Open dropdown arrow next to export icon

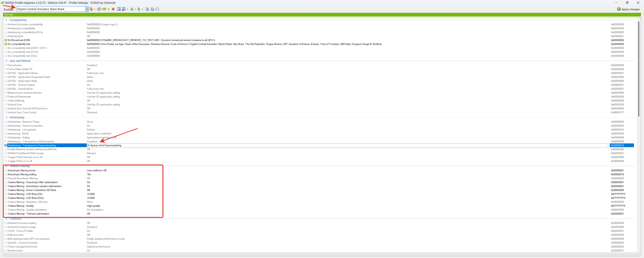(135, 9)
